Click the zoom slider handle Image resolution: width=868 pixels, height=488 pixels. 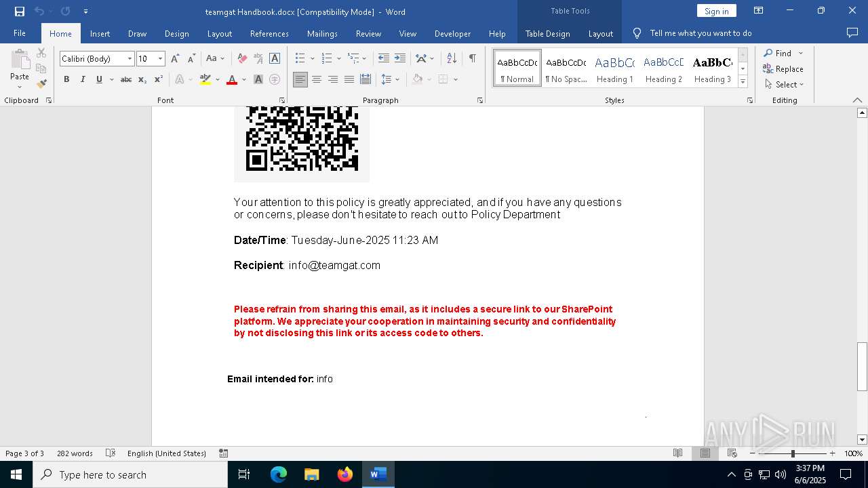click(x=793, y=453)
